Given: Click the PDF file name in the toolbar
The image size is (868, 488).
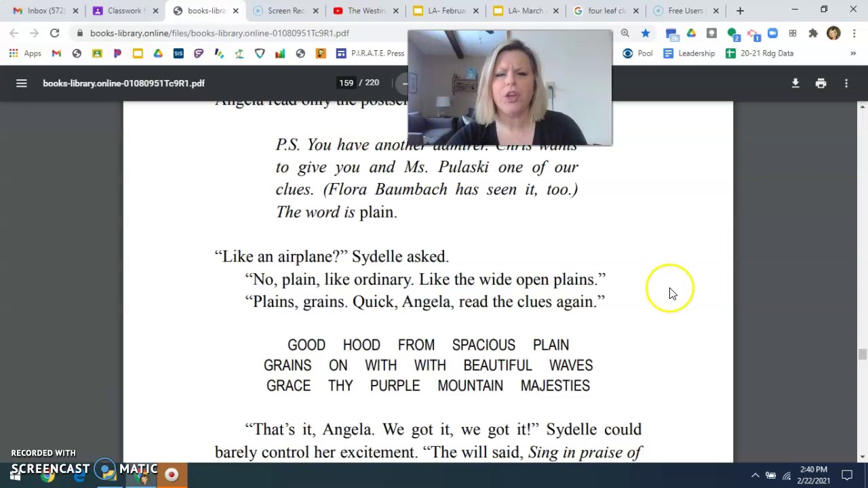Looking at the screenshot, I should pyautogui.click(x=124, y=83).
